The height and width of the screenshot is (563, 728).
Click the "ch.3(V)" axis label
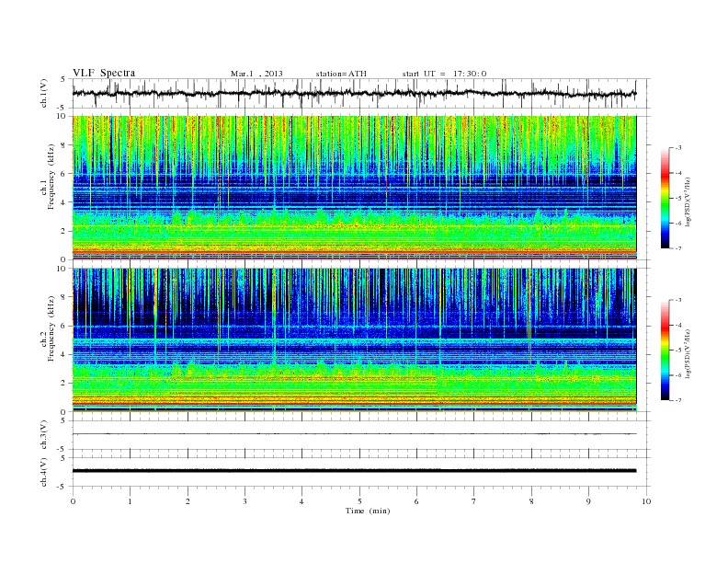(44, 435)
